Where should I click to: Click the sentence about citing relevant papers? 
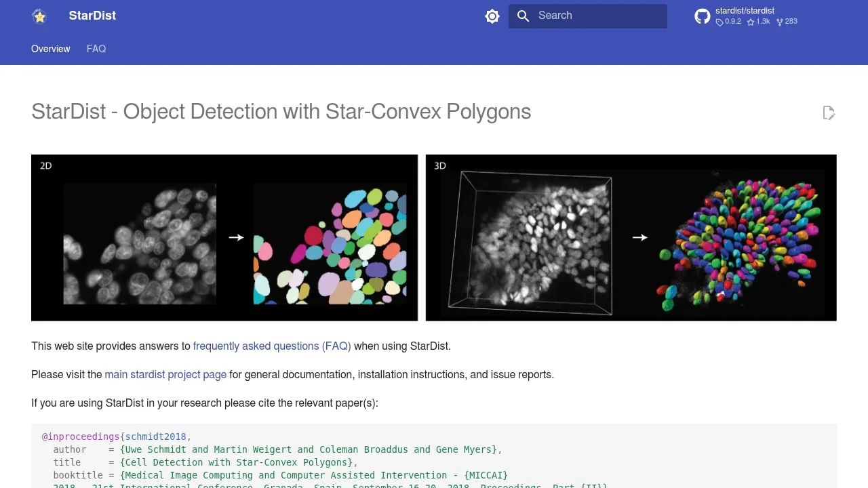[x=205, y=403]
